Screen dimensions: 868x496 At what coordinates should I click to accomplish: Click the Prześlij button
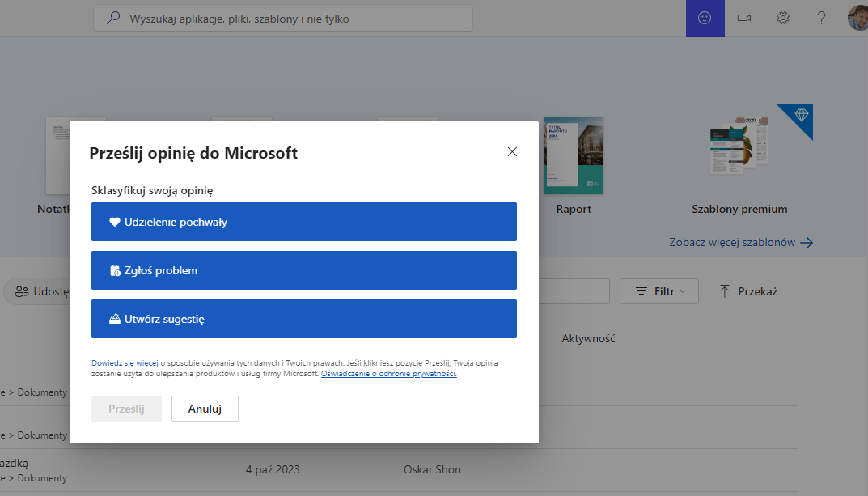126,409
